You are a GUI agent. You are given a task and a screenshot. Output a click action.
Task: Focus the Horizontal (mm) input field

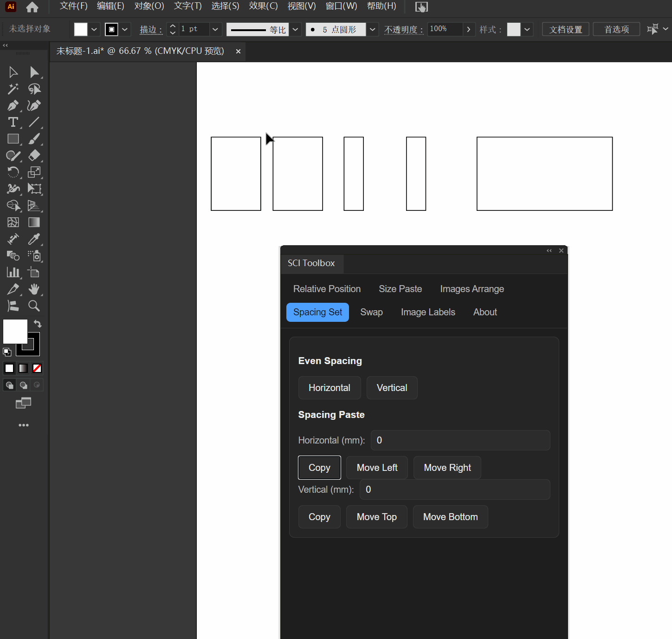[460, 440]
